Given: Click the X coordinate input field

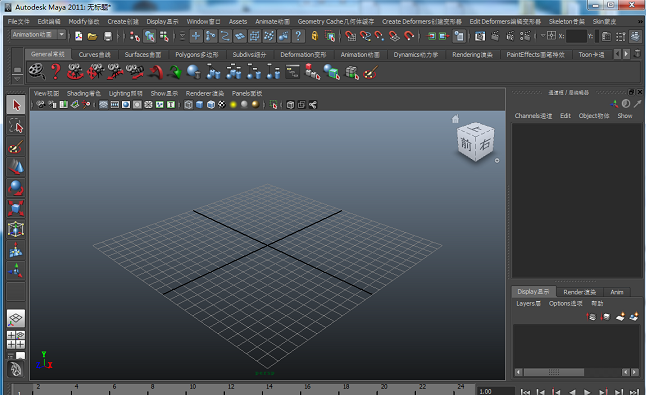Looking at the screenshot, I should 576,36.
